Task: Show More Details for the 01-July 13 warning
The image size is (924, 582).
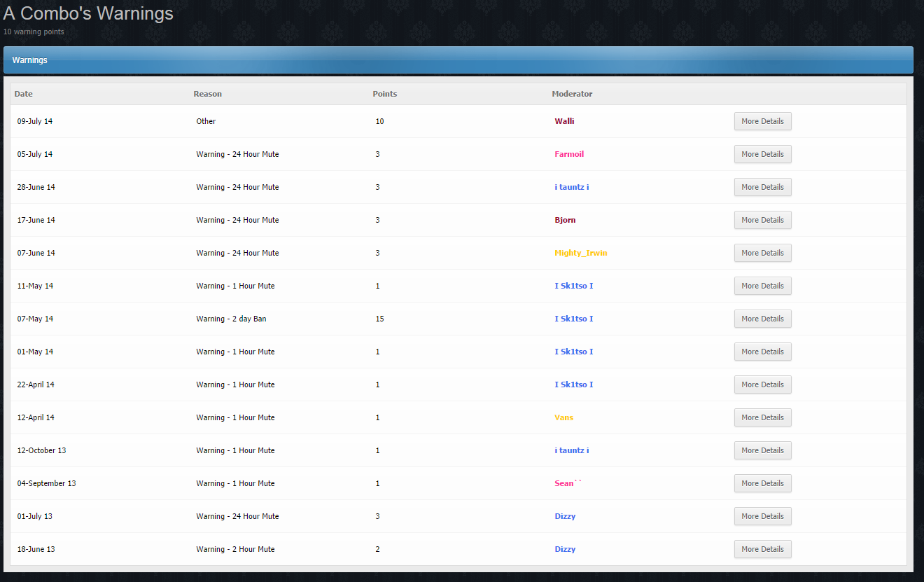Action: point(762,516)
